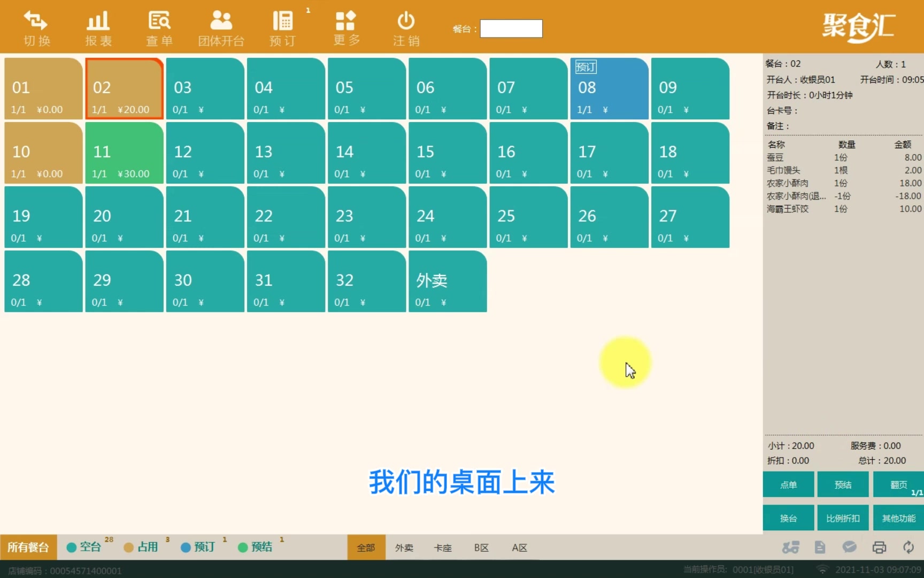Screen dimensions: 924x578
Task: Switch to the A区 area tab
Action: click(519, 547)
